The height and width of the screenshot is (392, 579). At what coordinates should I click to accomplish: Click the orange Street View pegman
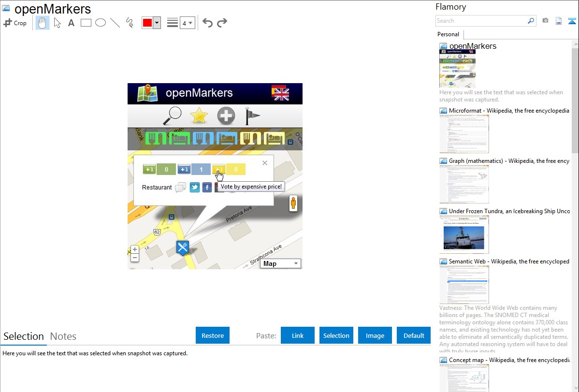[293, 203]
